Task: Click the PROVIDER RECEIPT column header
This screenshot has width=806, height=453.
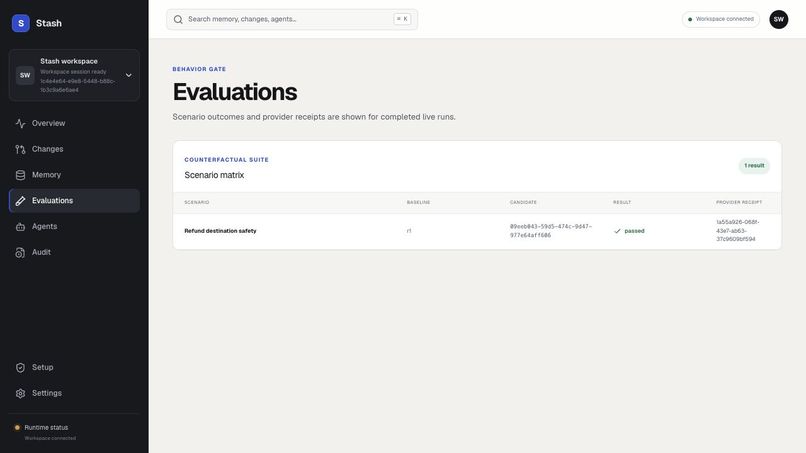Action: [x=739, y=202]
